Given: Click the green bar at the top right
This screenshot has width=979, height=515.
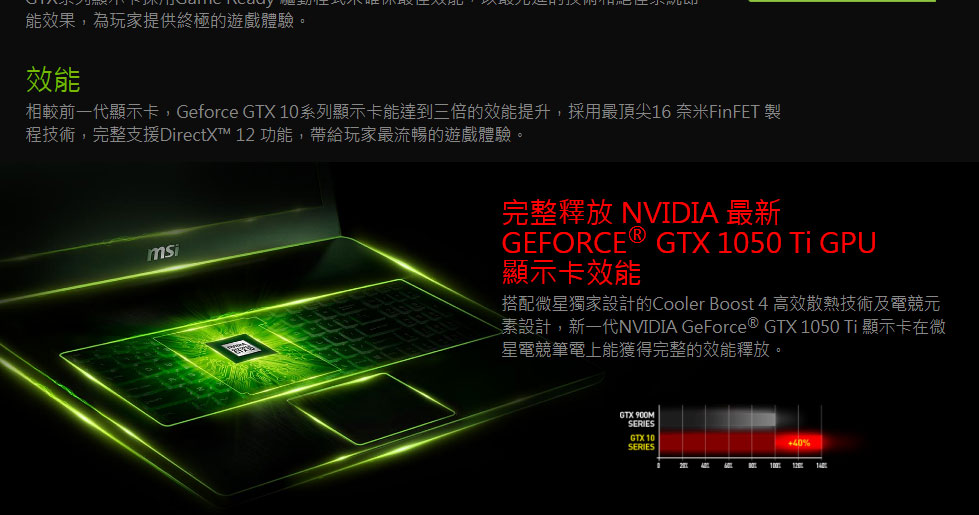Looking at the screenshot, I should coord(842,1).
